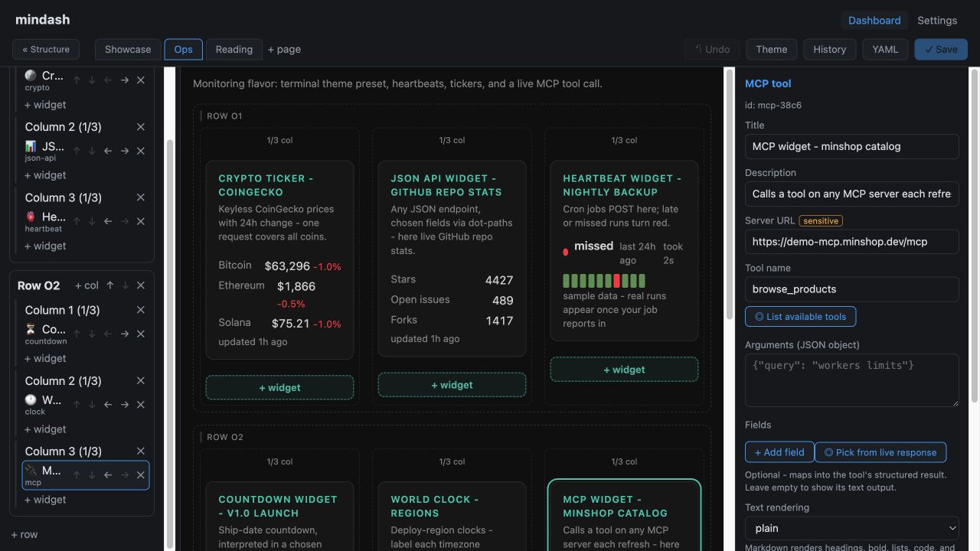
Task: Click the clock face icon in structure list
Action: tap(31, 399)
